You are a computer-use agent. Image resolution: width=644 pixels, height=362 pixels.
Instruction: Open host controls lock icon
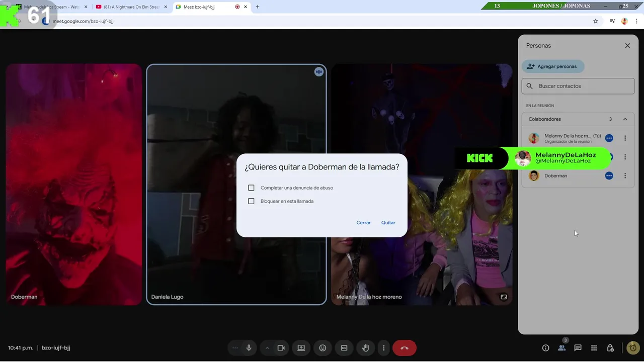(x=610, y=348)
